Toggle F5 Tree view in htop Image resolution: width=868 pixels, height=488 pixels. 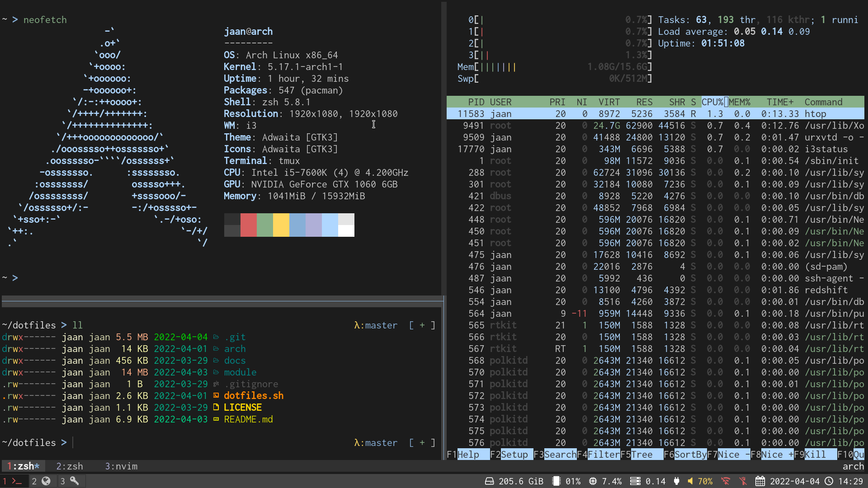pyautogui.click(x=641, y=455)
